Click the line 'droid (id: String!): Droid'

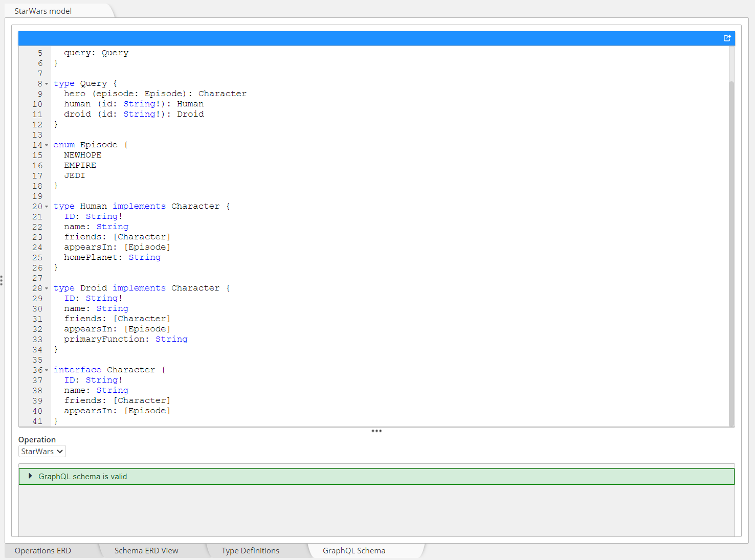pos(134,114)
